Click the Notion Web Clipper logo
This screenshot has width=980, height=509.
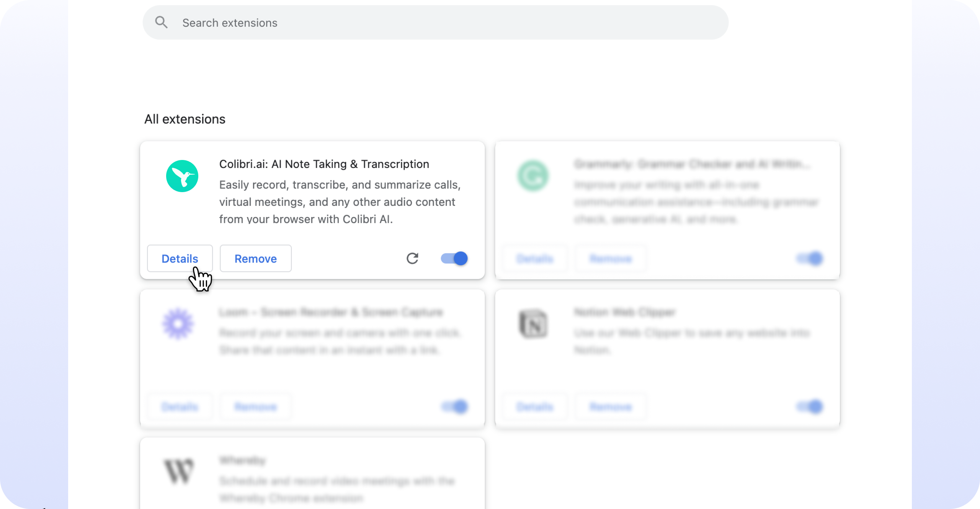click(533, 324)
